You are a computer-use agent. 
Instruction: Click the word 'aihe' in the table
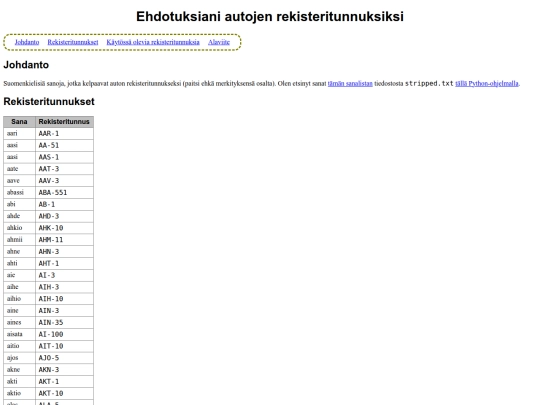pos(13,287)
